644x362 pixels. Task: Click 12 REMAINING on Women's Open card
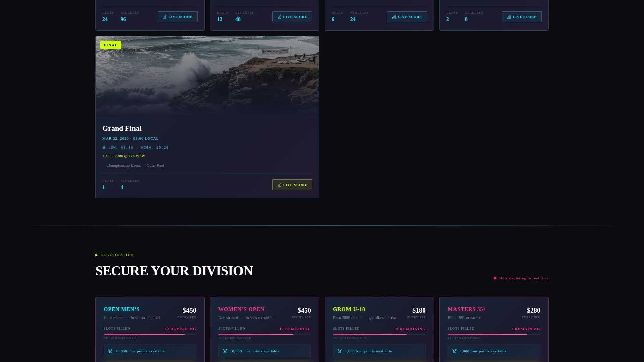tap(295, 329)
